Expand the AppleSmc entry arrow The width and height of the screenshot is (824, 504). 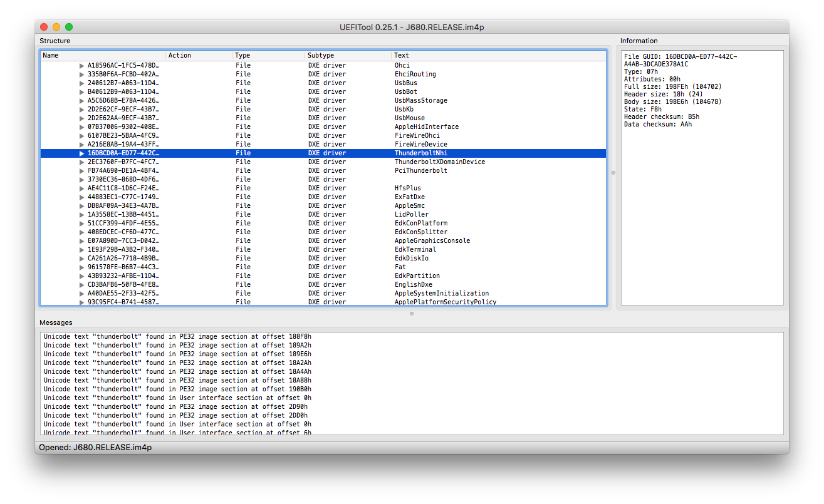[81, 206]
